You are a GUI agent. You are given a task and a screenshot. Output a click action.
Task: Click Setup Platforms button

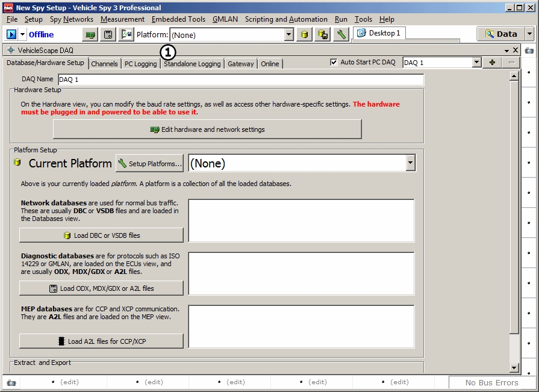[x=149, y=163]
